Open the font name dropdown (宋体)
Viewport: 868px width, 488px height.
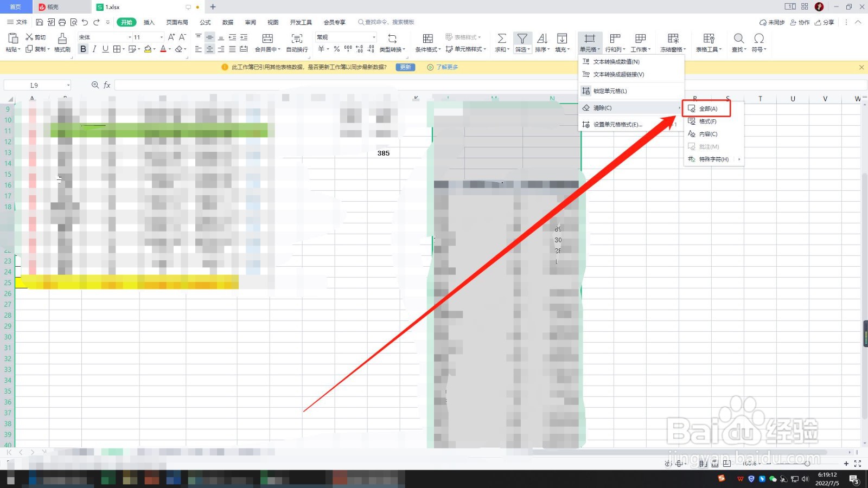pyautogui.click(x=130, y=37)
